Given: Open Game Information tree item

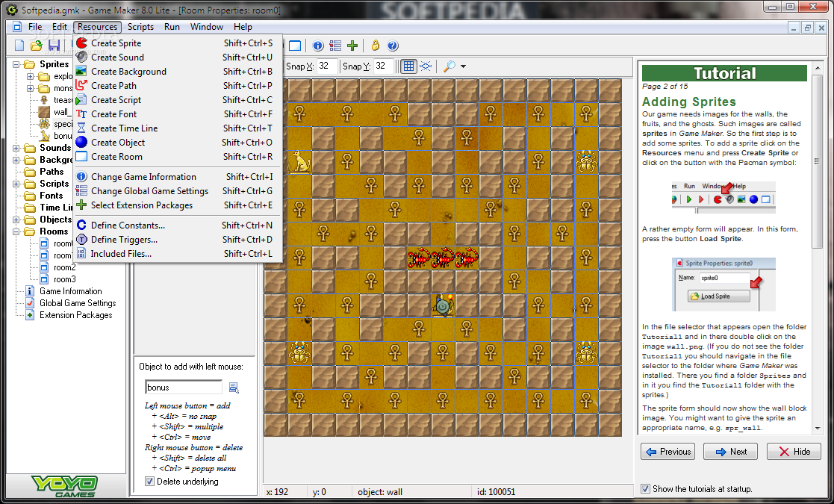Looking at the screenshot, I should [x=70, y=291].
